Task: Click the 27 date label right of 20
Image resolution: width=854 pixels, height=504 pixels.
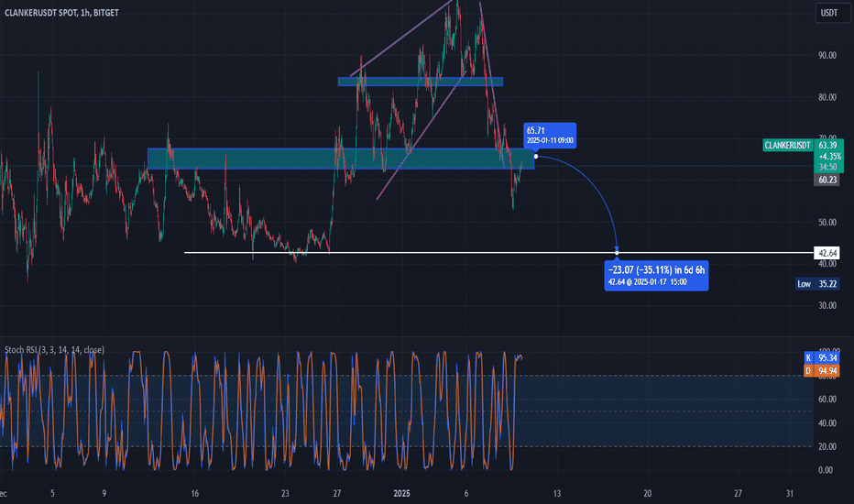Action: click(738, 494)
